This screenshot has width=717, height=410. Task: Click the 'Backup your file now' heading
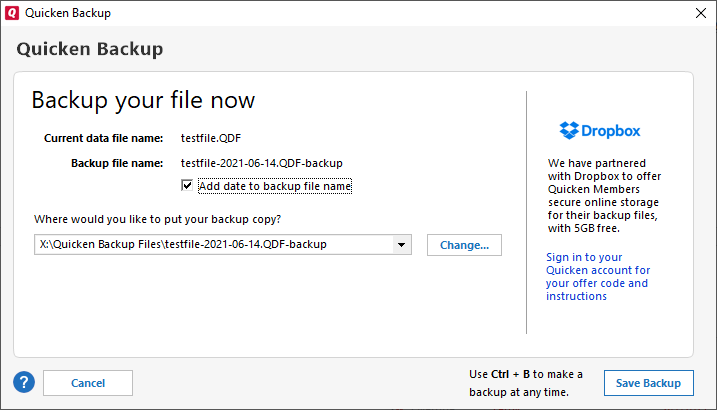[x=143, y=100]
